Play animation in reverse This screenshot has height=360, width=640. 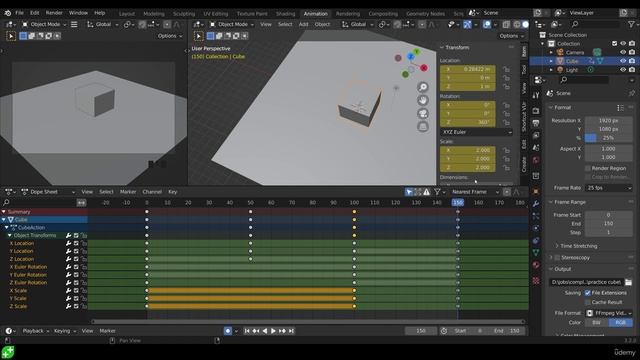[x=265, y=331]
